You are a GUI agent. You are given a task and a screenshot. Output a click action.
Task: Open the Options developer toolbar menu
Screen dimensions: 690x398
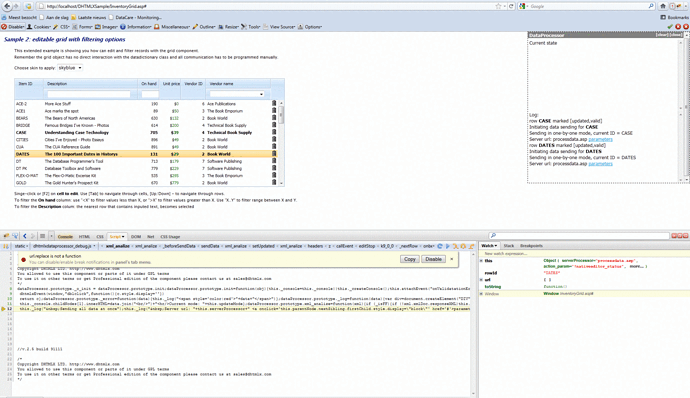[x=310, y=27]
